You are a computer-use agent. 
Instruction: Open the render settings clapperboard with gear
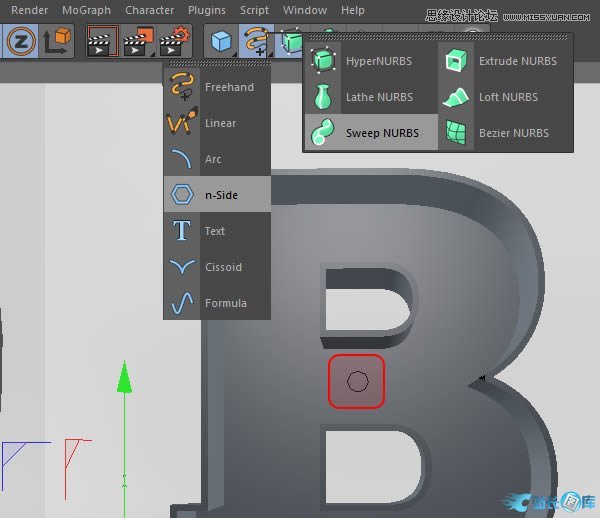tap(175, 41)
